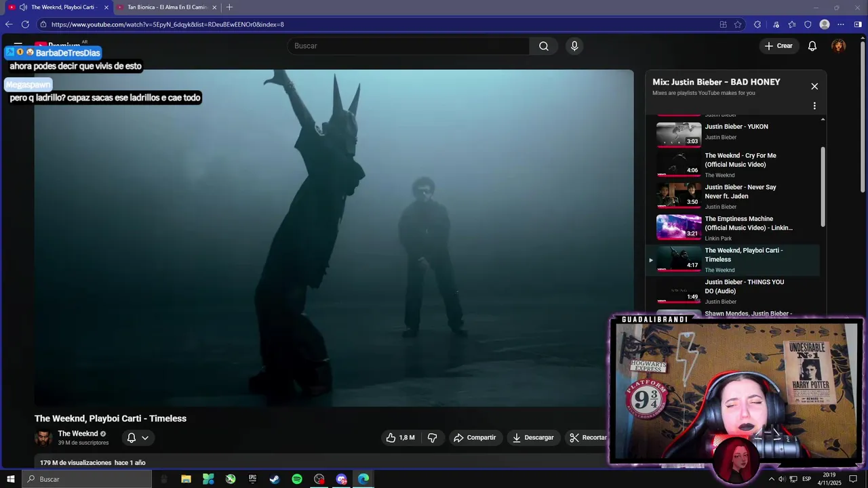
Task: Open Epic Games launcher from taskbar
Action: point(253,479)
